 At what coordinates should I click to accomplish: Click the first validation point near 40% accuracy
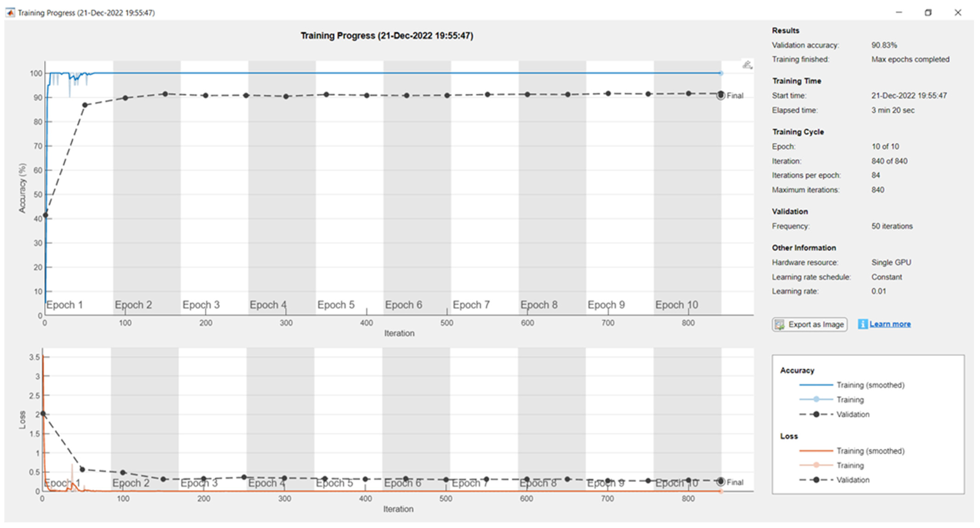(x=45, y=215)
